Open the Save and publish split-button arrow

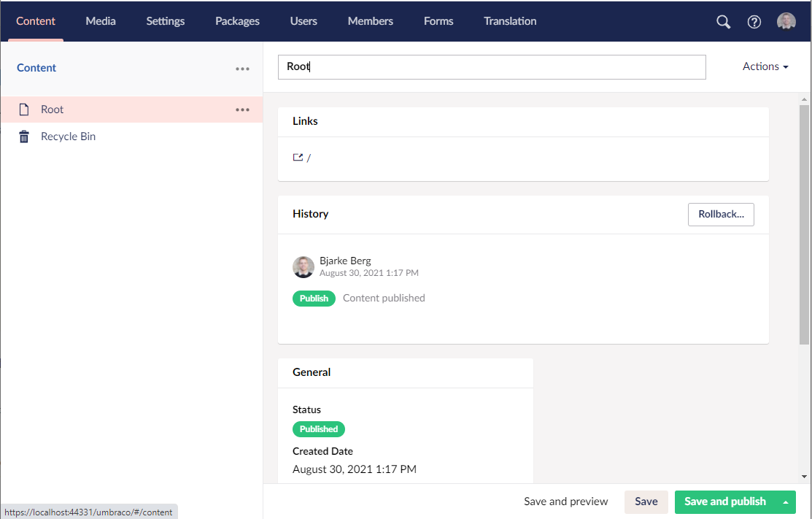click(x=786, y=501)
